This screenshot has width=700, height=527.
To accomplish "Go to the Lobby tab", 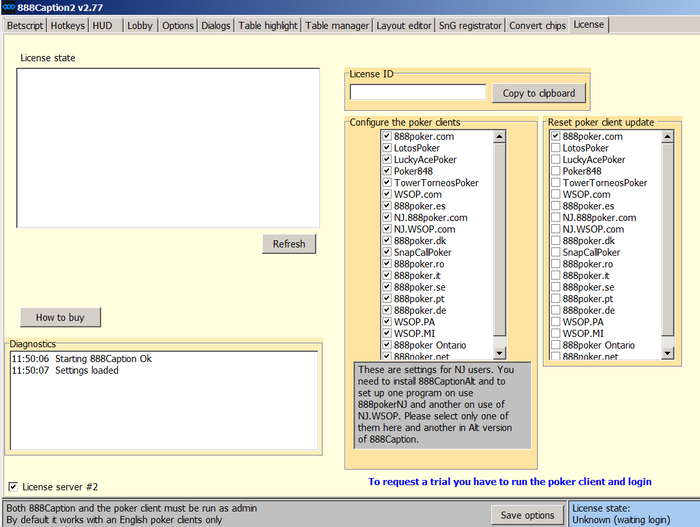I will 140,25.
